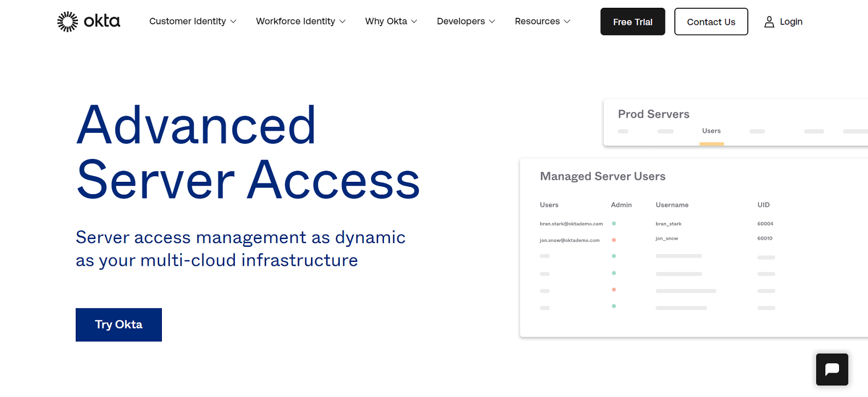Click the jon_snow username
The height and width of the screenshot is (397, 868).
coord(667,238)
